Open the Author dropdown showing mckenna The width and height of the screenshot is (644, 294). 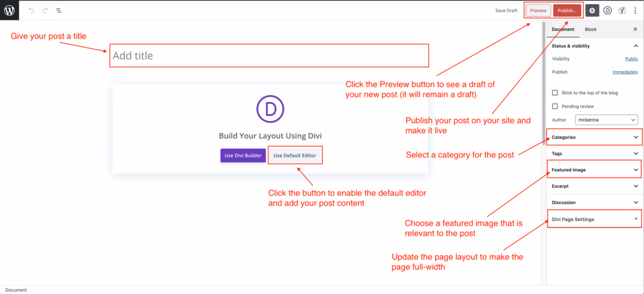606,120
